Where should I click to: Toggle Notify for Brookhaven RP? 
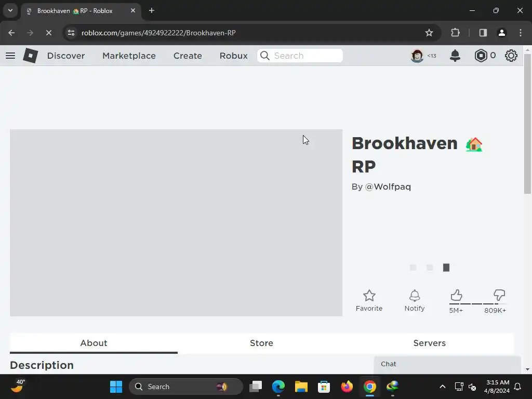(414, 300)
